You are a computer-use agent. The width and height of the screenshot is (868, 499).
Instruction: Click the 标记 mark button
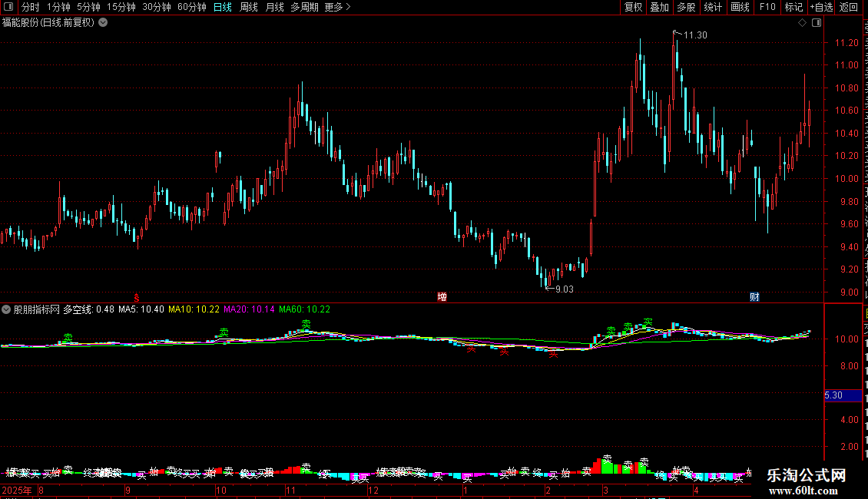click(x=793, y=7)
